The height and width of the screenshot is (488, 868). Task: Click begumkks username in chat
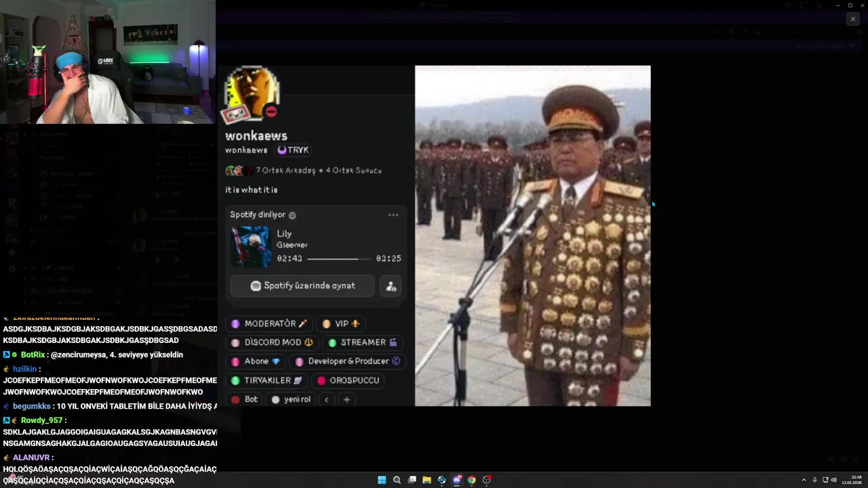[x=31, y=407]
